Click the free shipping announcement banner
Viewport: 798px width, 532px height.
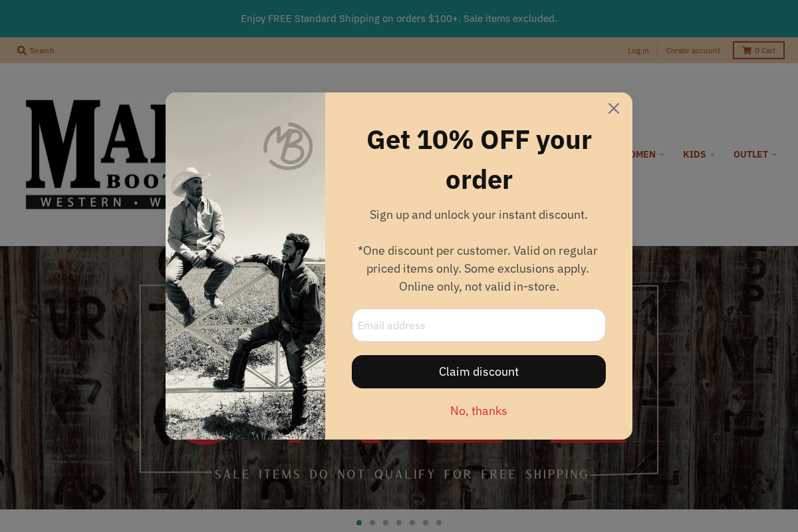pyautogui.click(x=399, y=19)
